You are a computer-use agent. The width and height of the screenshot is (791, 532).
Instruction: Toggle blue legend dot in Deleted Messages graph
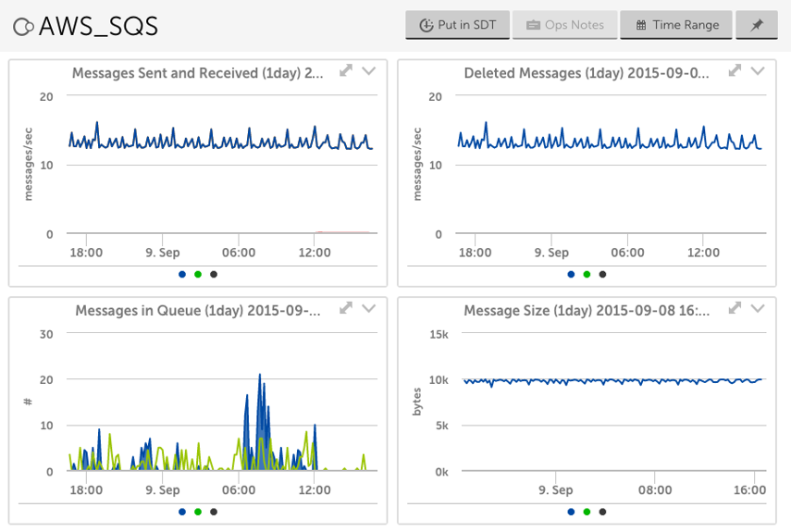(571, 274)
